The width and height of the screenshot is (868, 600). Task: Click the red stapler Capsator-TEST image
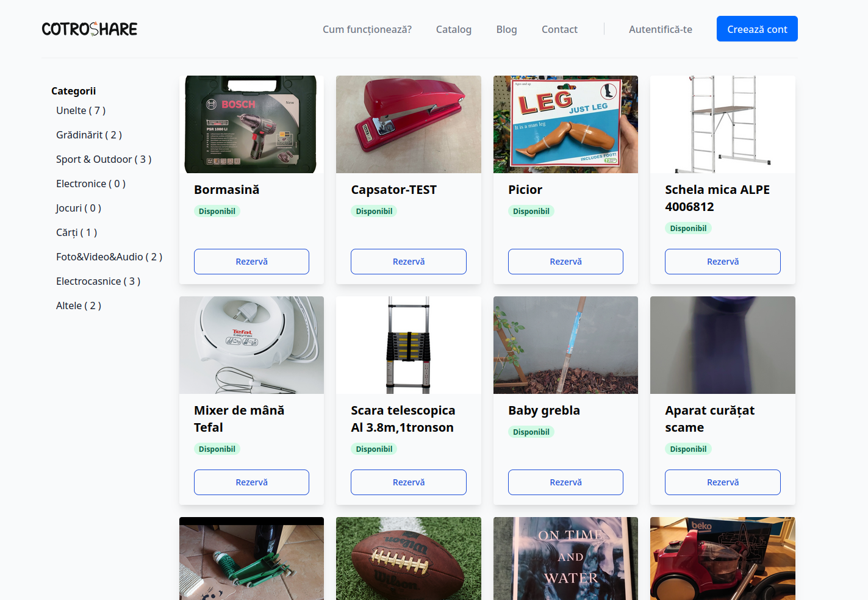[x=408, y=124]
